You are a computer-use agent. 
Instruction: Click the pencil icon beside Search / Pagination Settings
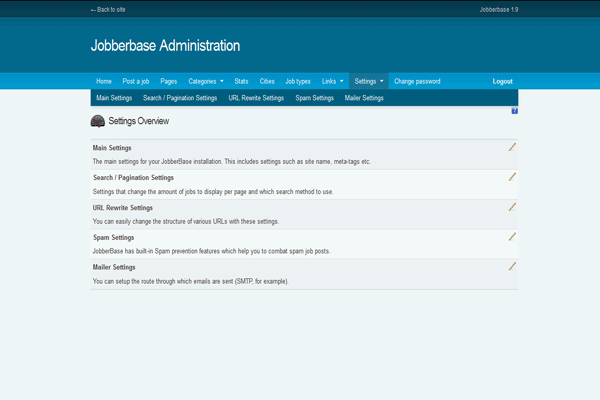point(512,177)
